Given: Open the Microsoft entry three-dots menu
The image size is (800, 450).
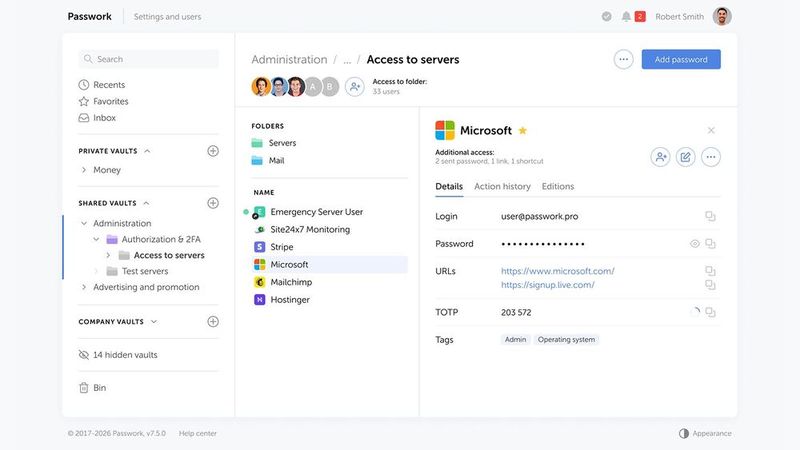Looking at the screenshot, I should click(711, 157).
